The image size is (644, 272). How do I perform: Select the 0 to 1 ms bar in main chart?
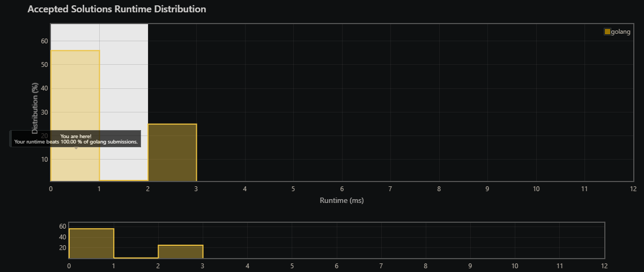pos(75,116)
